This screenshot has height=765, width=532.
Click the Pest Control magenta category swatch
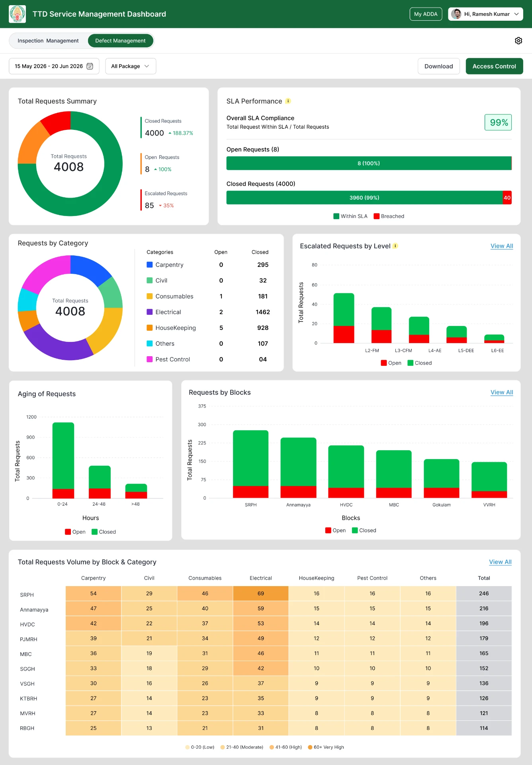pos(150,359)
